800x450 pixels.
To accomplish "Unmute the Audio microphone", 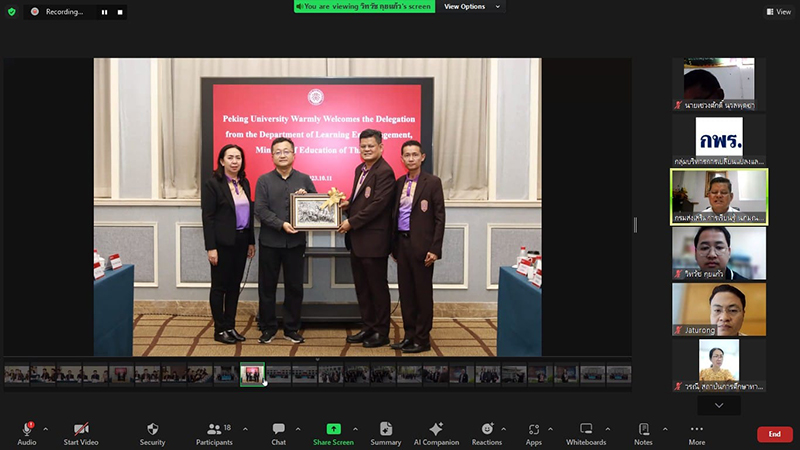I will click(x=27, y=434).
